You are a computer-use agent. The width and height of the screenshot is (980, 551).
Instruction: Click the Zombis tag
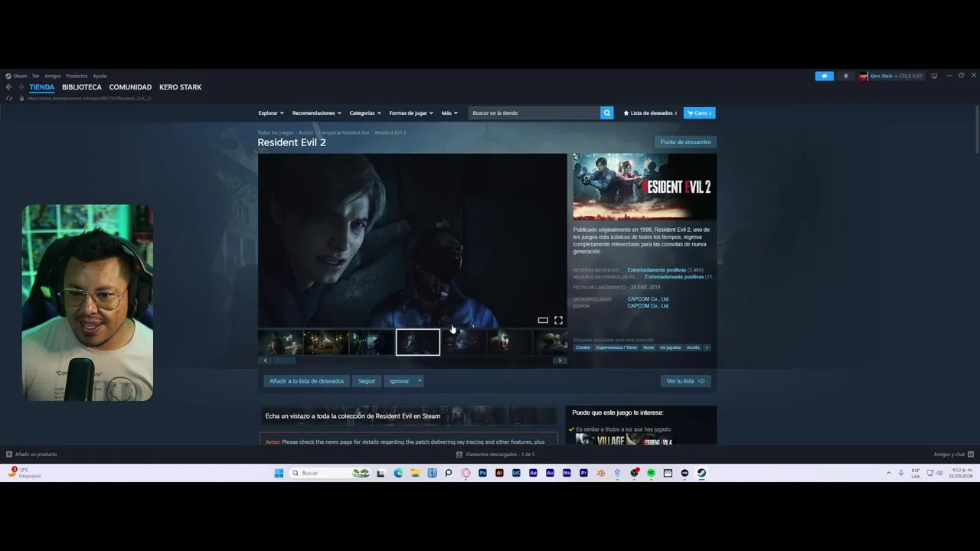tap(583, 347)
